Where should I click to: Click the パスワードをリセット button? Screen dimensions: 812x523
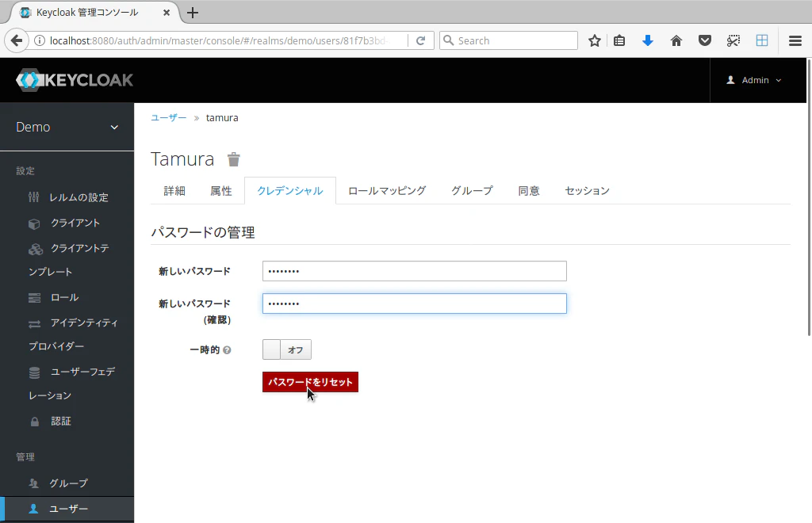(310, 382)
